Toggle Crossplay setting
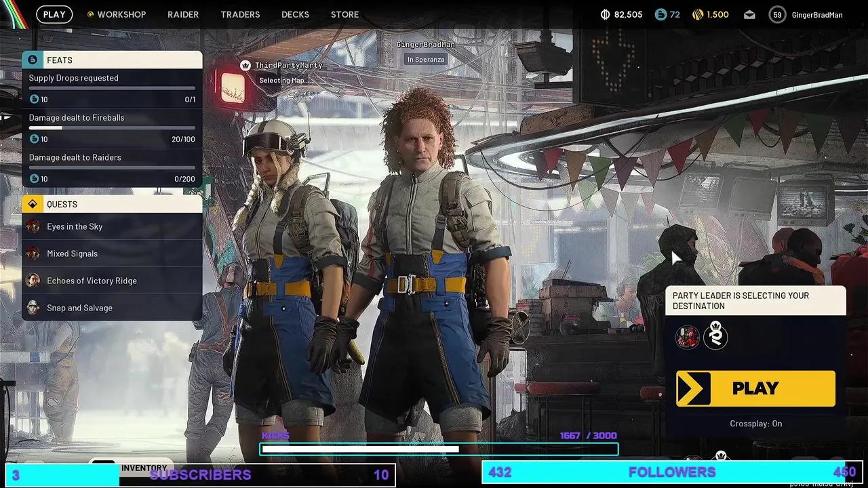 pyautogui.click(x=755, y=424)
